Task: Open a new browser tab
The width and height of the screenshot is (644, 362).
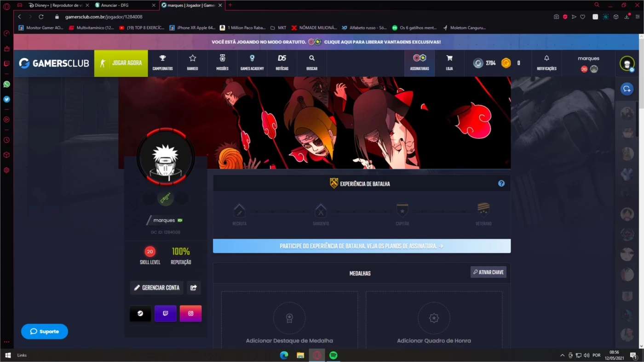Action: pyautogui.click(x=230, y=5)
